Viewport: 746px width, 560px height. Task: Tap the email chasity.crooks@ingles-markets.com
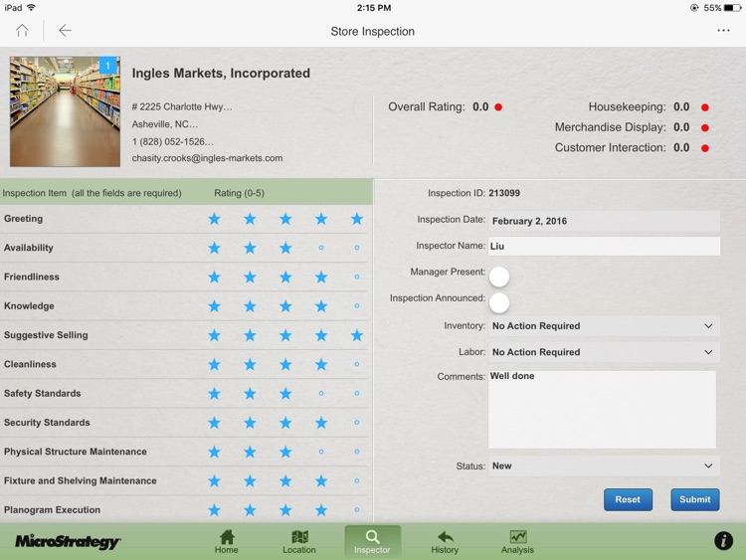pyautogui.click(x=208, y=158)
